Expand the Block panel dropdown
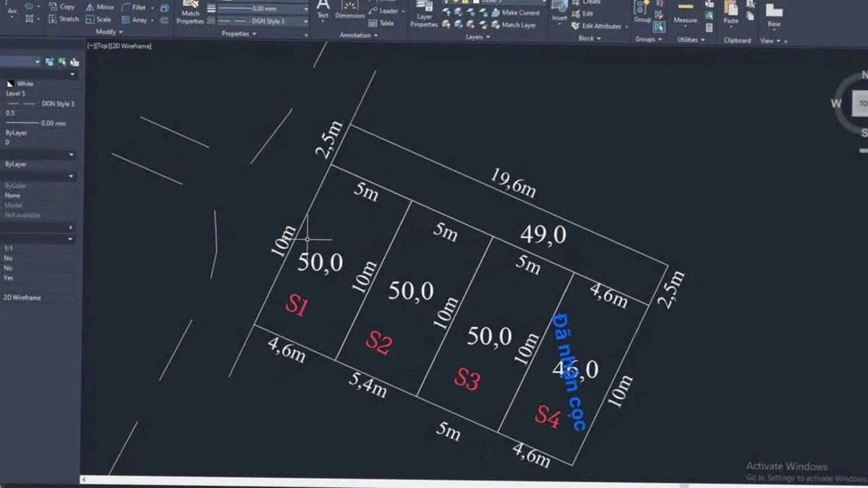This screenshot has width=868, height=488. click(588, 38)
